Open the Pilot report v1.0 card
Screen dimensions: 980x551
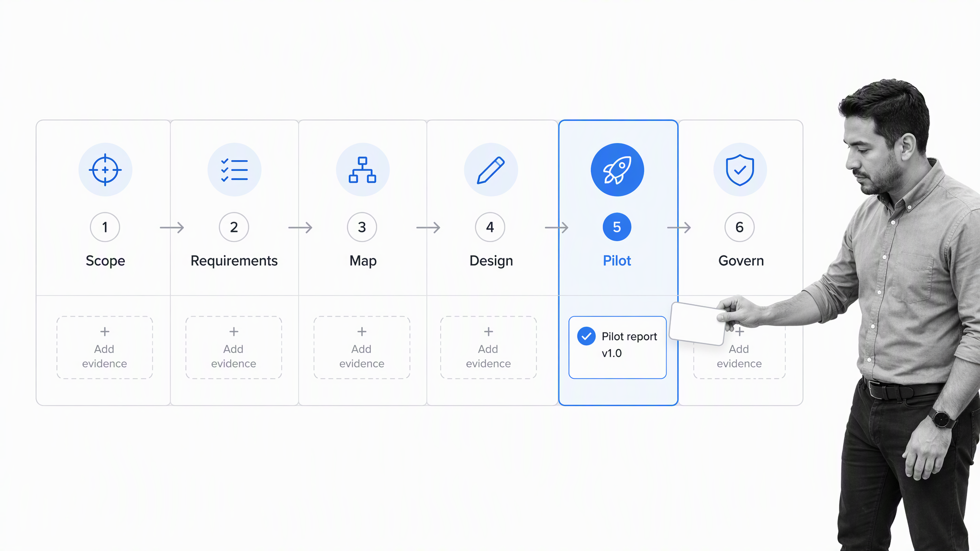(617, 348)
